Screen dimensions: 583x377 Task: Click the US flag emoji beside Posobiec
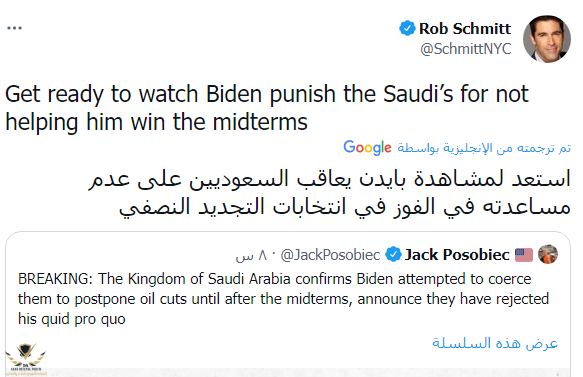(x=524, y=255)
